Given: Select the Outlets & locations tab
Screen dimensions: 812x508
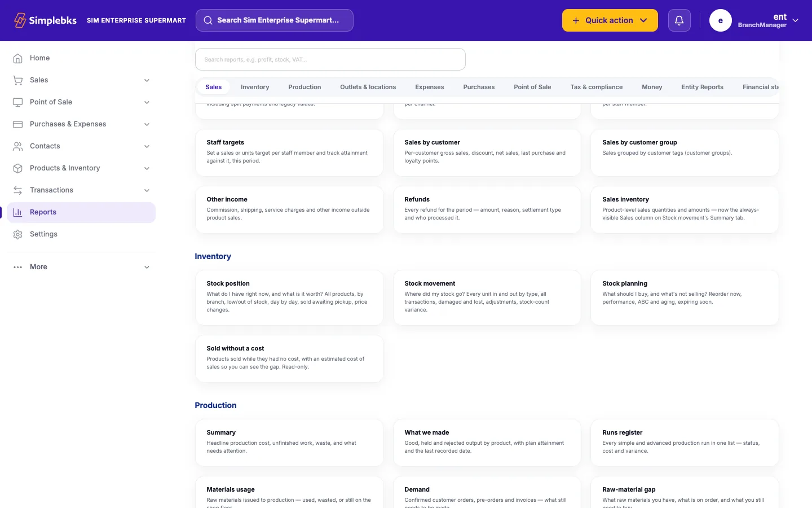Looking at the screenshot, I should point(368,87).
